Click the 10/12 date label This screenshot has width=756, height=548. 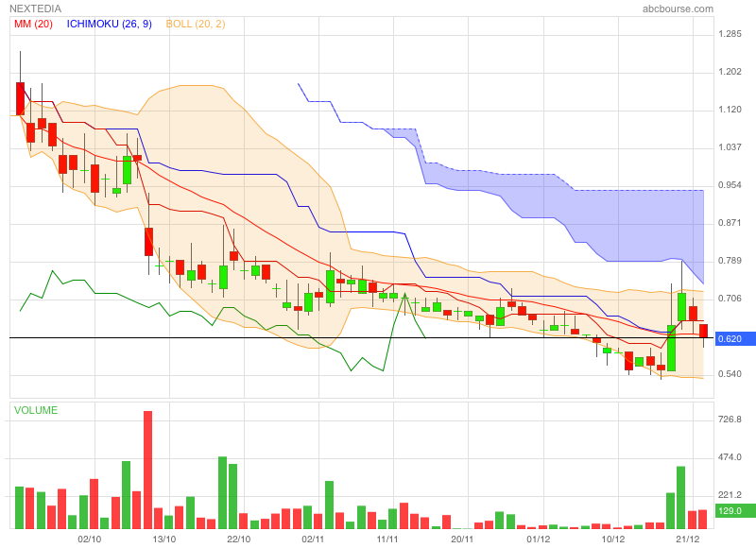coord(612,539)
